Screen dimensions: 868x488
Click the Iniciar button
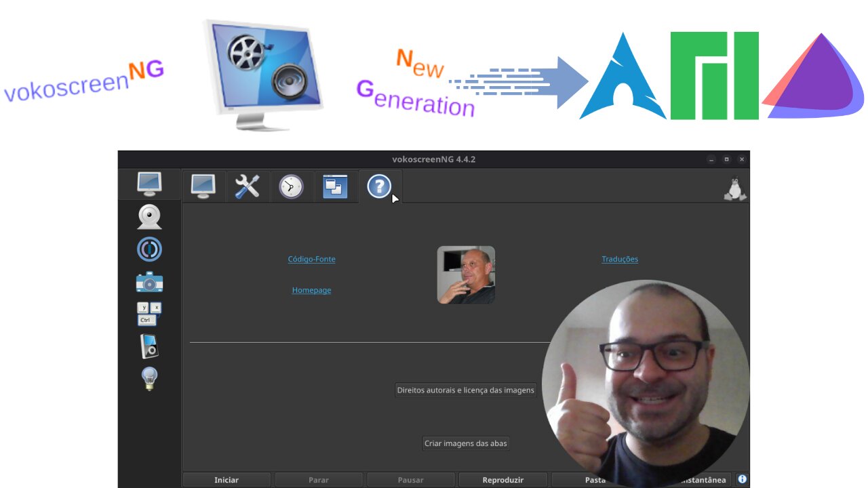226,479
